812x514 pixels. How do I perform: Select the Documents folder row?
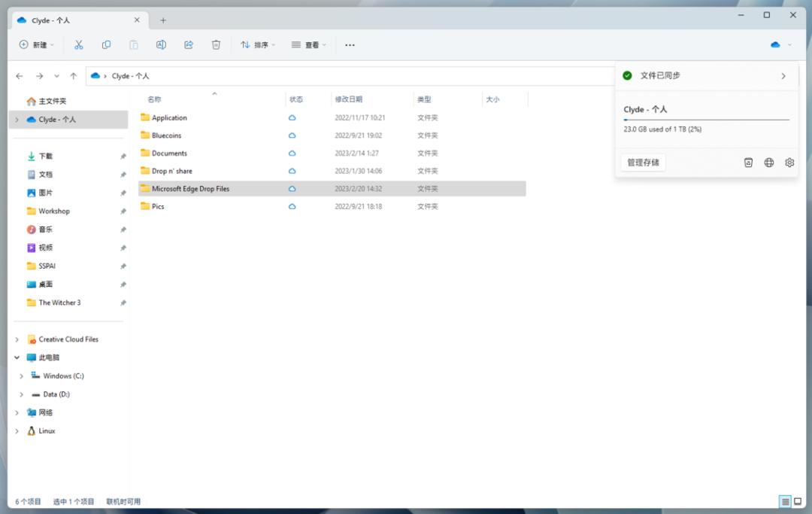pos(169,154)
